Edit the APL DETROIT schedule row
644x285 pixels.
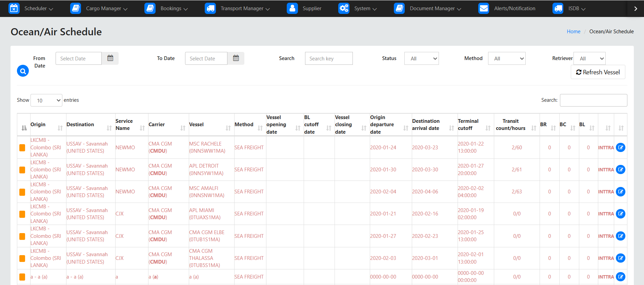[620, 170]
